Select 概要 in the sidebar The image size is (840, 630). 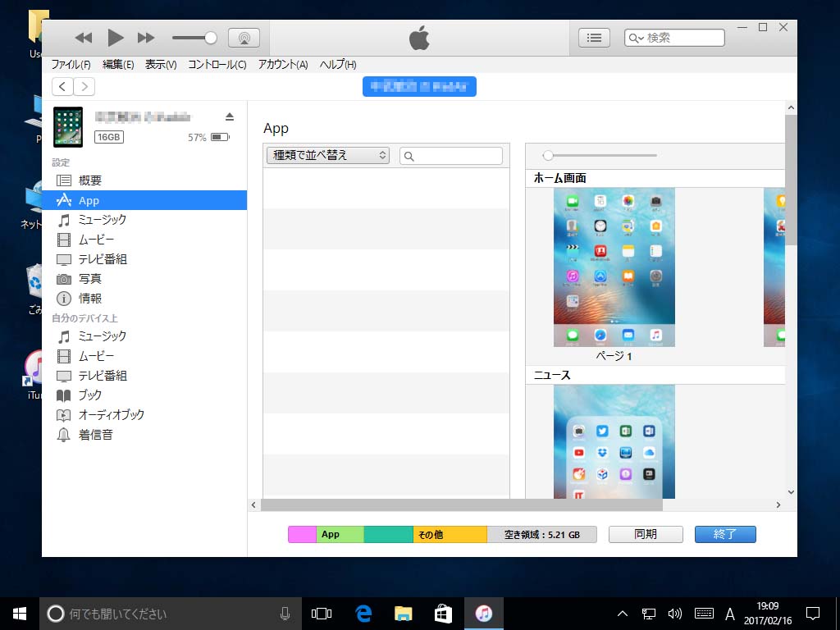pyautogui.click(x=89, y=180)
